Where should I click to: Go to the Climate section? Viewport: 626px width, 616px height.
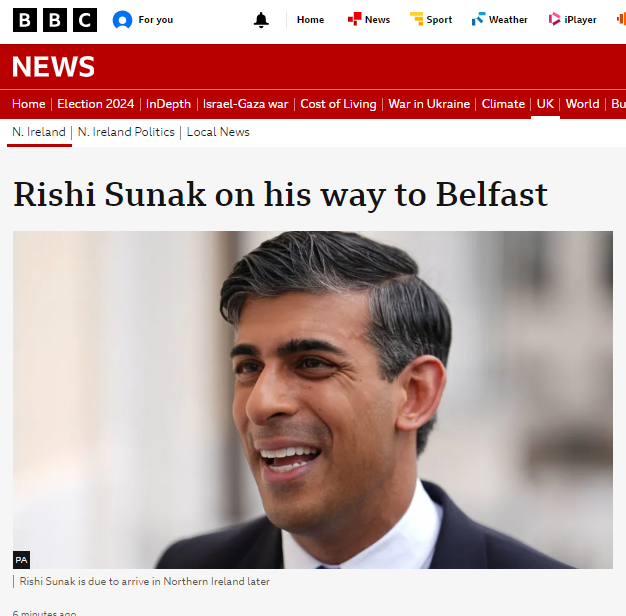[503, 104]
